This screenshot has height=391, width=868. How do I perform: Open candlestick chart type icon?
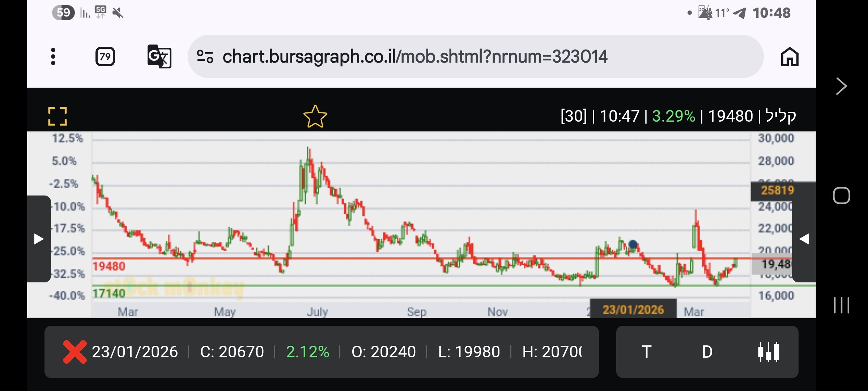[768, 352]
